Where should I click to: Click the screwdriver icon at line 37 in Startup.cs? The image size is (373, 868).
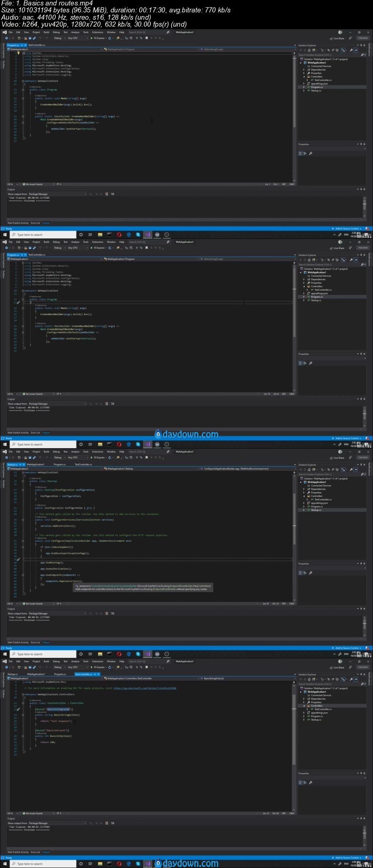tap(18, 559)
